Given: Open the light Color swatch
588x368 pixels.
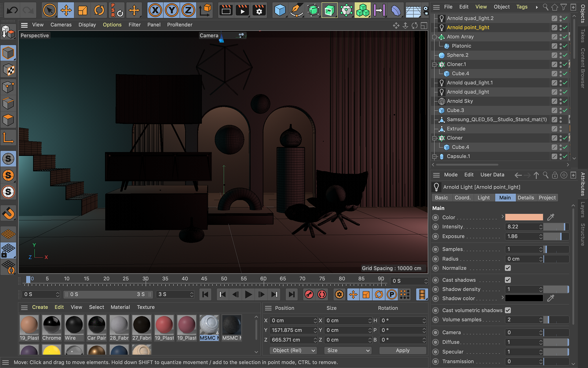Looking at the screenshot, I should click(524, 217).
